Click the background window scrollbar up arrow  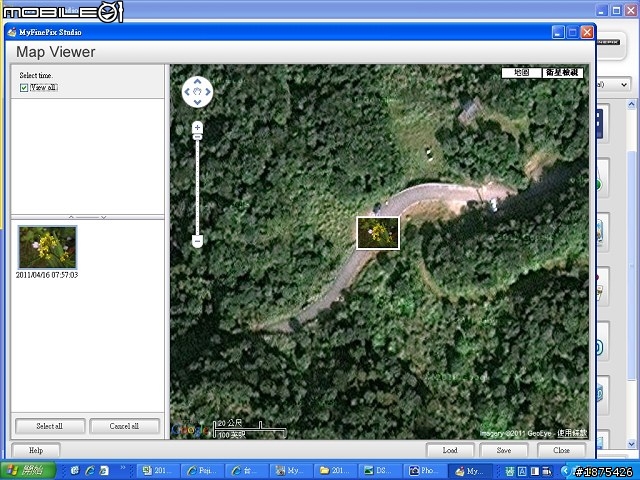631,104
